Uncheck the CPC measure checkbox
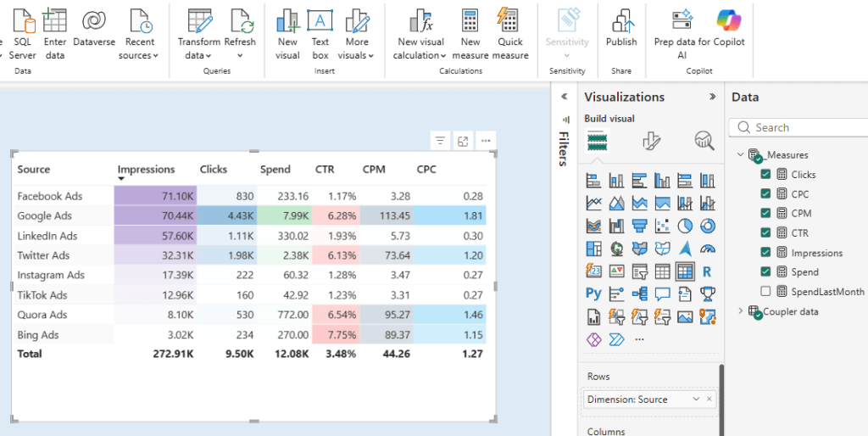 click(x=765, y=194)
